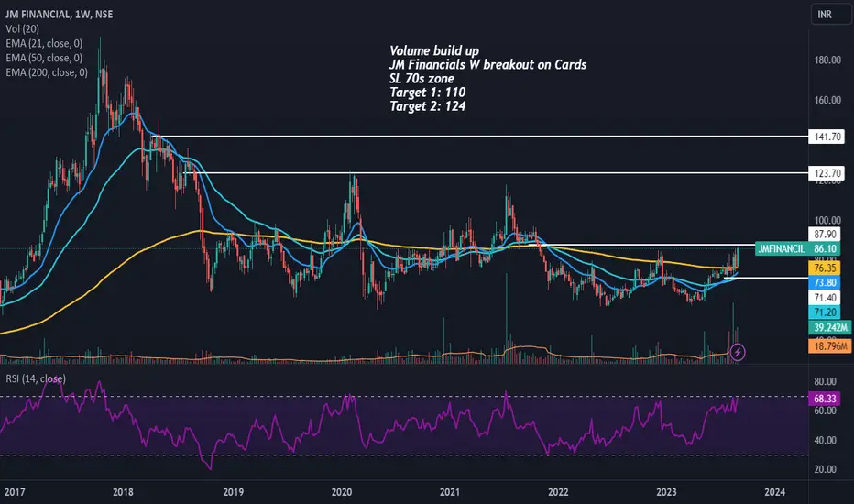Click the 180.00 price scale label
This screenshot has width=854, height=504.
point(827,60)
